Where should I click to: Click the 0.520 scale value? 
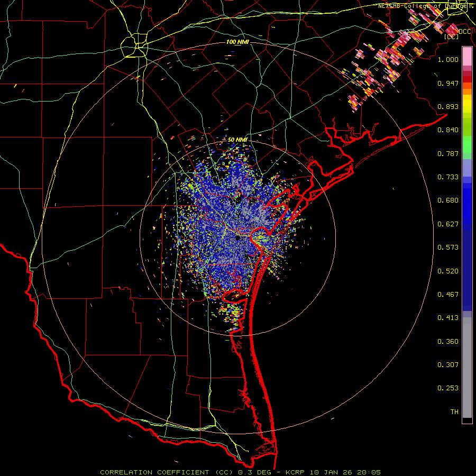click(448, 271)
